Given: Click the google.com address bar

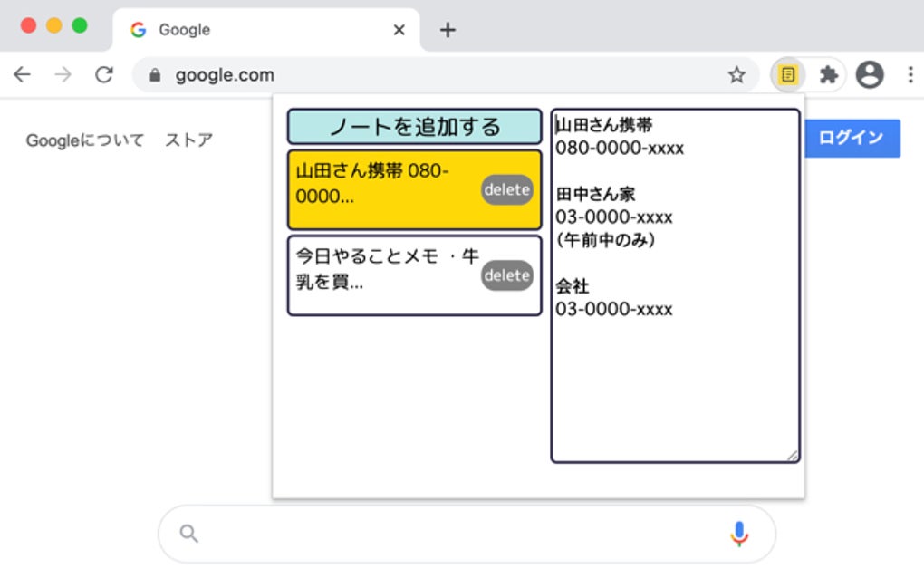Looking at the screenshot, I should (x=446, y=75).
